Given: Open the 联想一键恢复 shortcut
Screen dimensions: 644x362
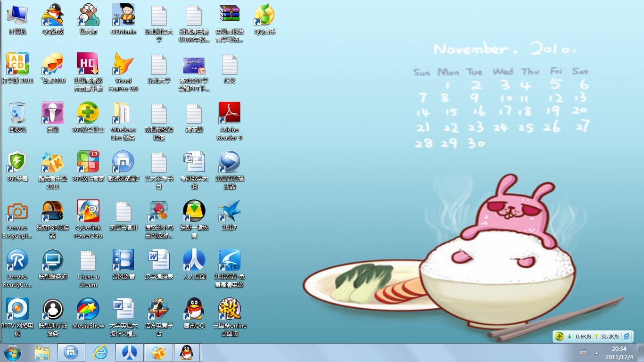Looking at the screenshot, I should click(194, 219).
